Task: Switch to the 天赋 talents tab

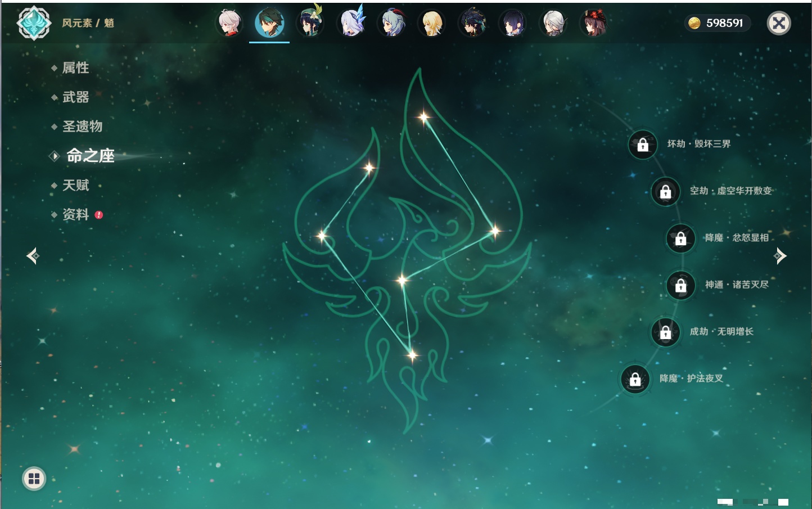Action: click(x=75, y=185)
